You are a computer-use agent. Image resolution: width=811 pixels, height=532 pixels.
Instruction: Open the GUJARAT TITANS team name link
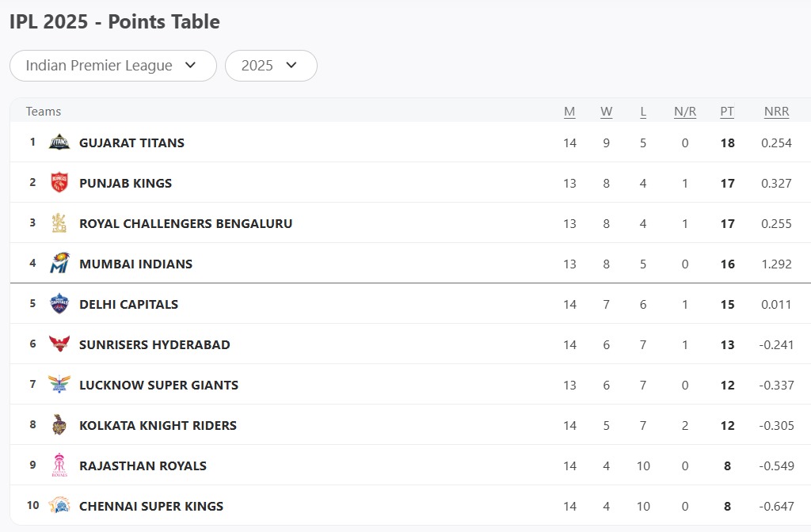tap(131, 142)
